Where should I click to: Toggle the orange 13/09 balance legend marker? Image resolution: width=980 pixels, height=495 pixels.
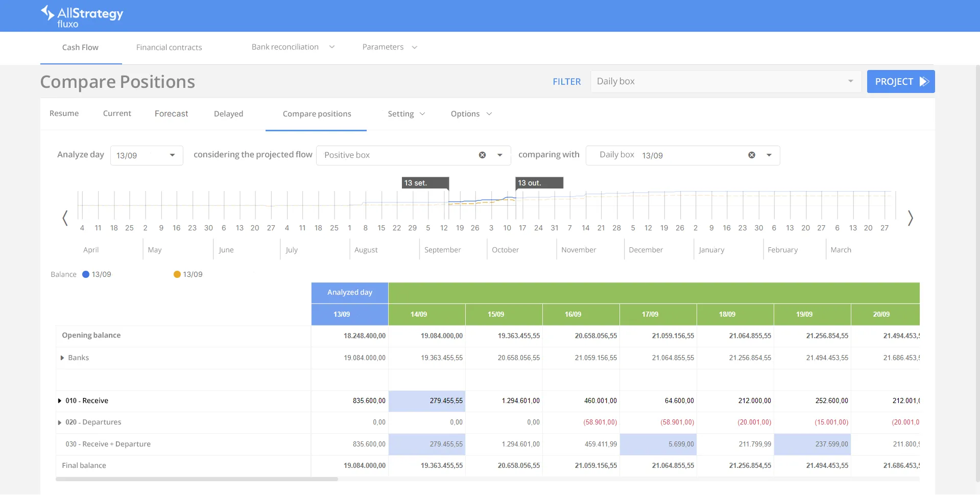tap(177, 274)
